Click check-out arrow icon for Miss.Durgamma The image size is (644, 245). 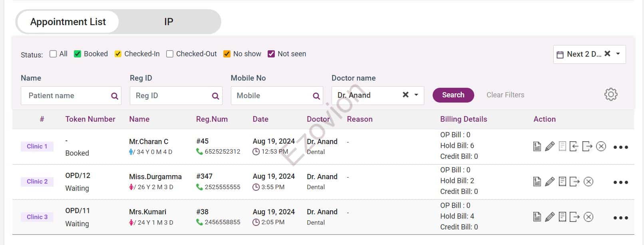[x=574, y=182]
